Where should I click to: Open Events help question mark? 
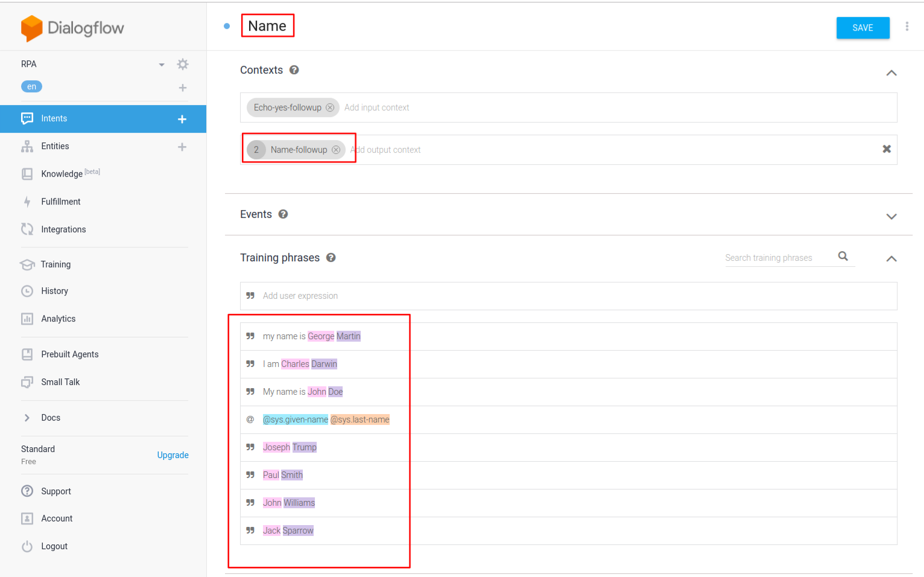coord(283,214)
